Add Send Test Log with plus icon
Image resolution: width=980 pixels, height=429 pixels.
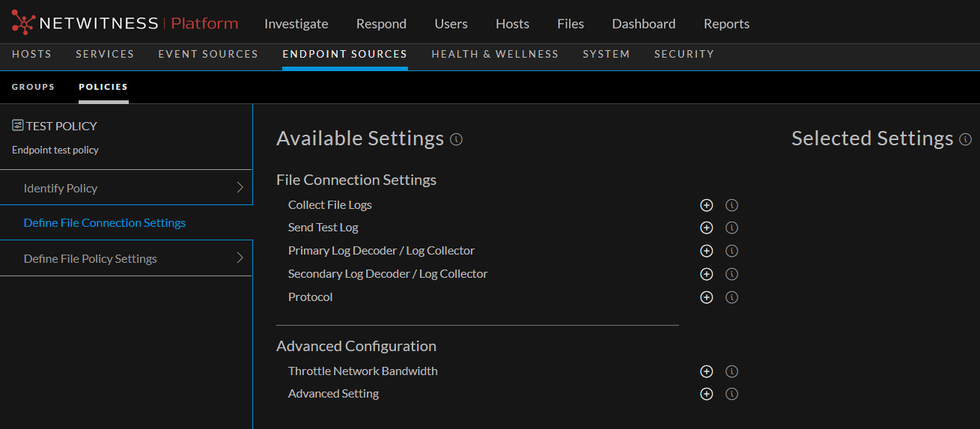(706, 228)
